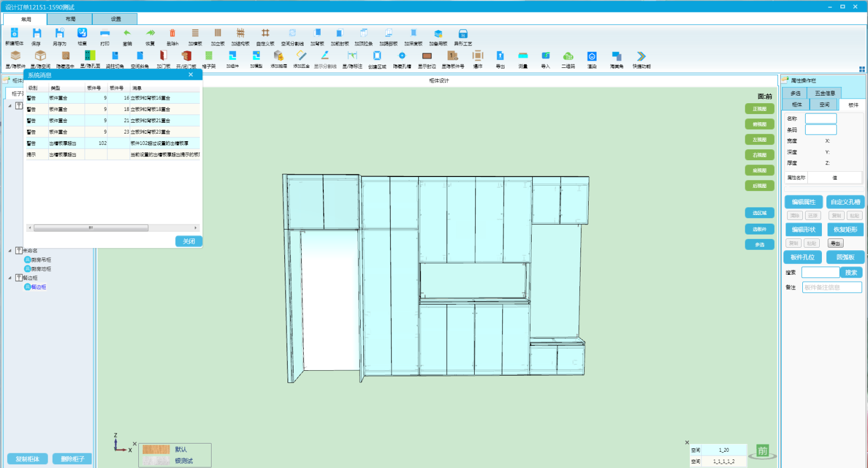868x468 pixels.
Task: Collapse the 未命名 tree node
Action: click(10, 251)
